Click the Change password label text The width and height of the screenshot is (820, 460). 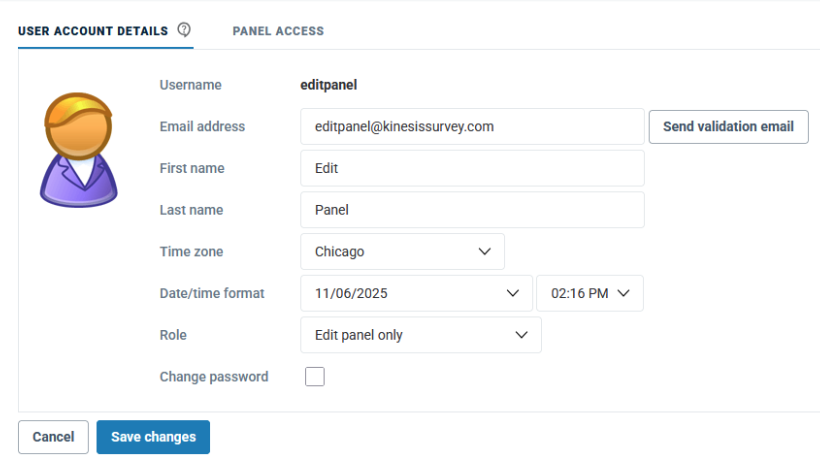[x=214, y=377]
